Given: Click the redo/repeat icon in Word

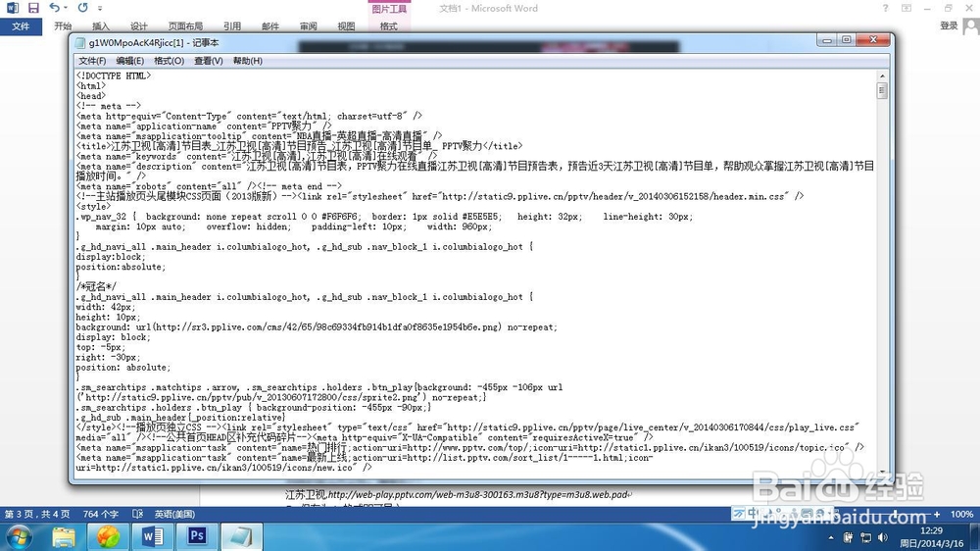Looking at the screenshot, I should click(x=82, y=8).
